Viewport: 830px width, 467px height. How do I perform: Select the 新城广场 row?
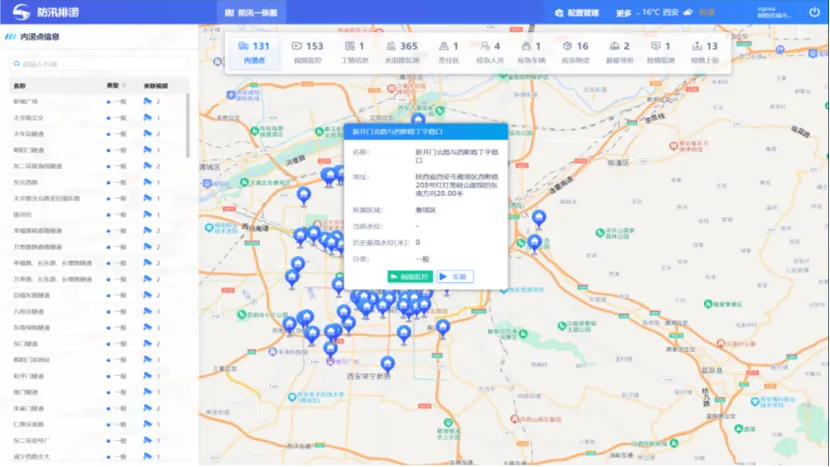tap(98, 101)
